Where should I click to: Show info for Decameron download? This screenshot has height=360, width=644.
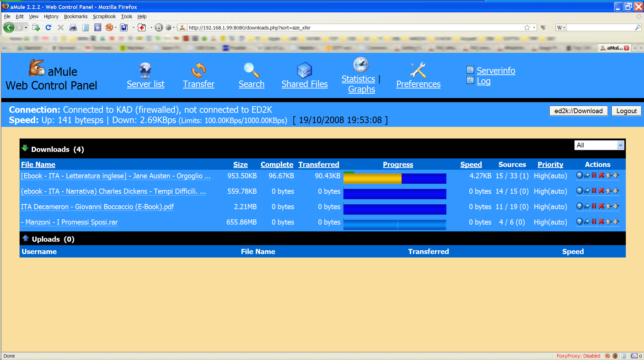coord(579,206)
